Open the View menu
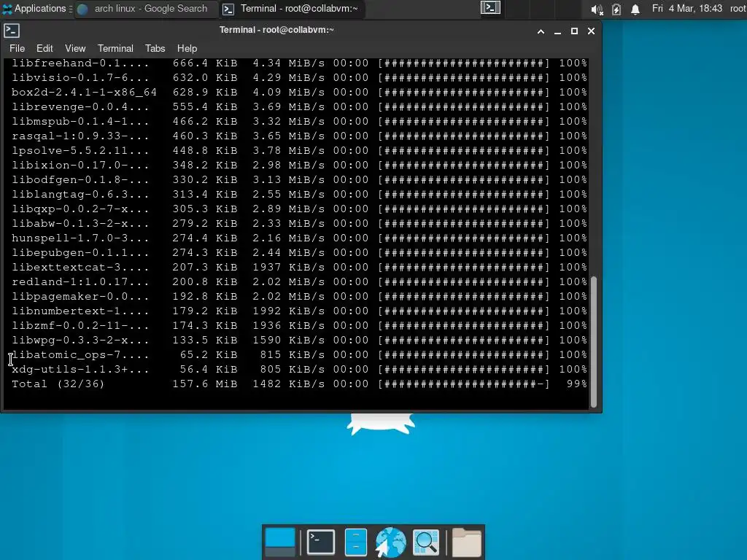This screenshot has height=560, width=747. tap(75, 49)
